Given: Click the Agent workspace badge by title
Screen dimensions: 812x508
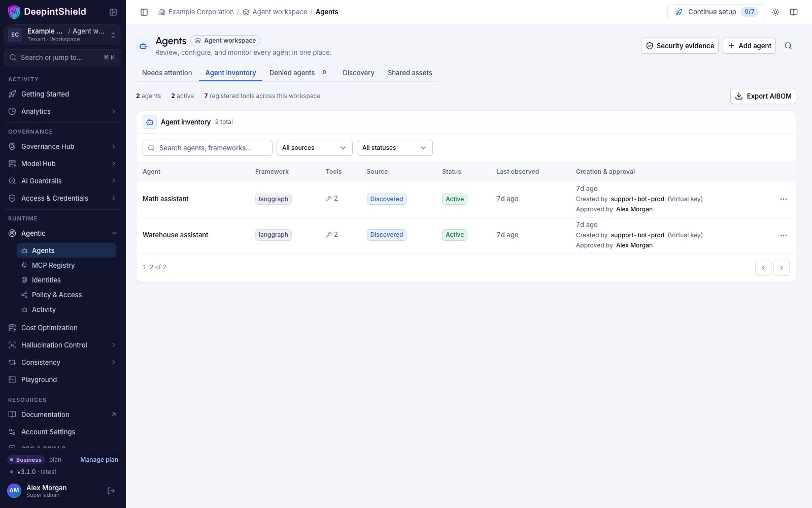Looking at the screenshot, I should coord(225,41).
